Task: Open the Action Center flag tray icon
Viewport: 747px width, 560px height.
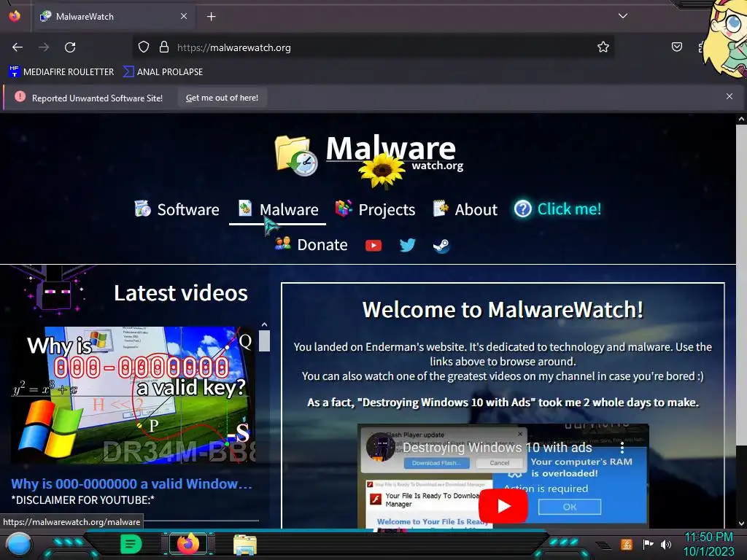Action: pyautogui.click(x=648, y=544)
